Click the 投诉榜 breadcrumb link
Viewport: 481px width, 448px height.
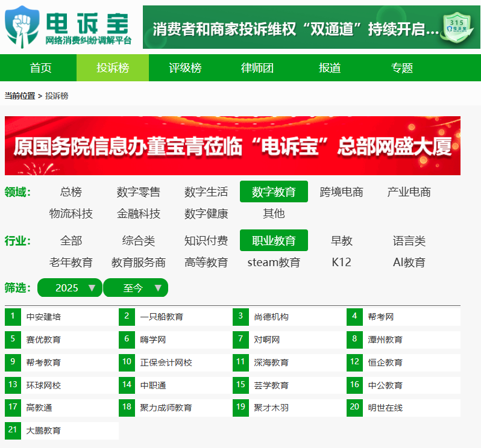pos(57,96)
